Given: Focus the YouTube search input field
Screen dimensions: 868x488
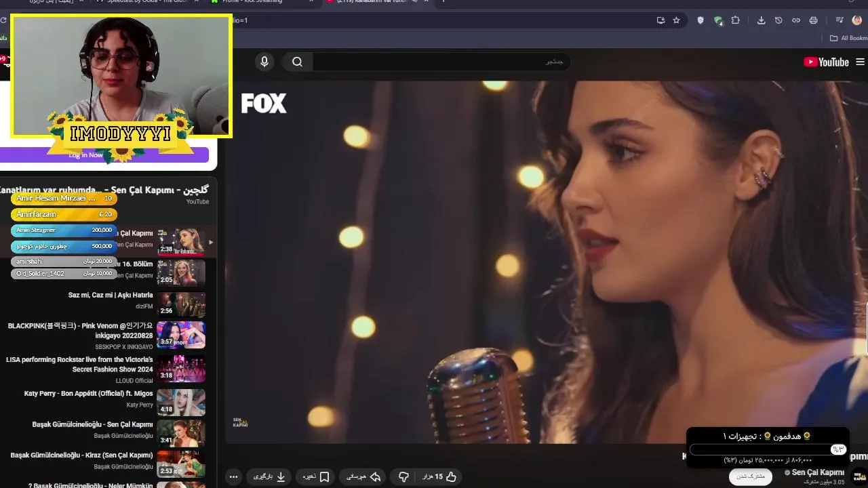Looking at the screenshot, I should pos(441,62).
